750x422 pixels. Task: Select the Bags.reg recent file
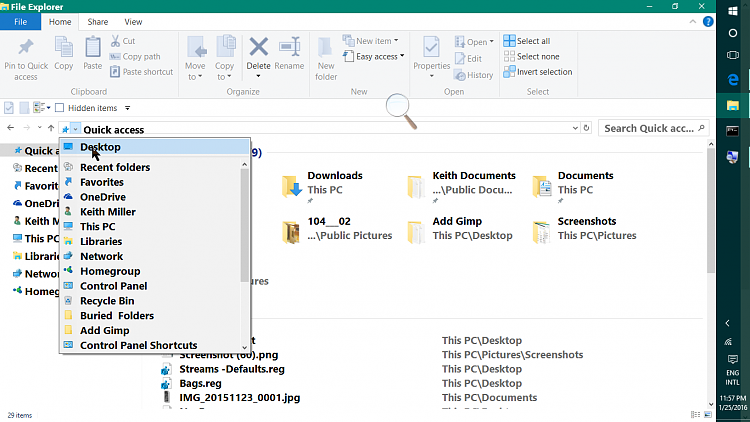coord(200,384)
